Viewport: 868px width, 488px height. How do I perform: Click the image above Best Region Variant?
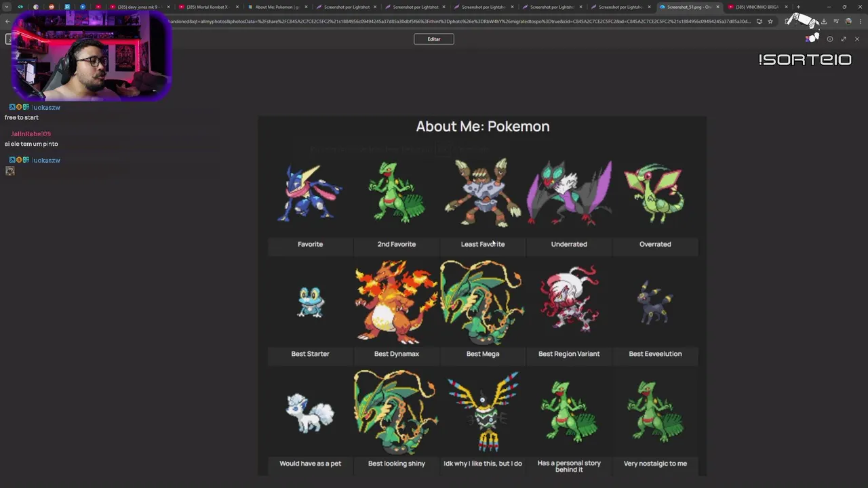(x=569, y=299)
